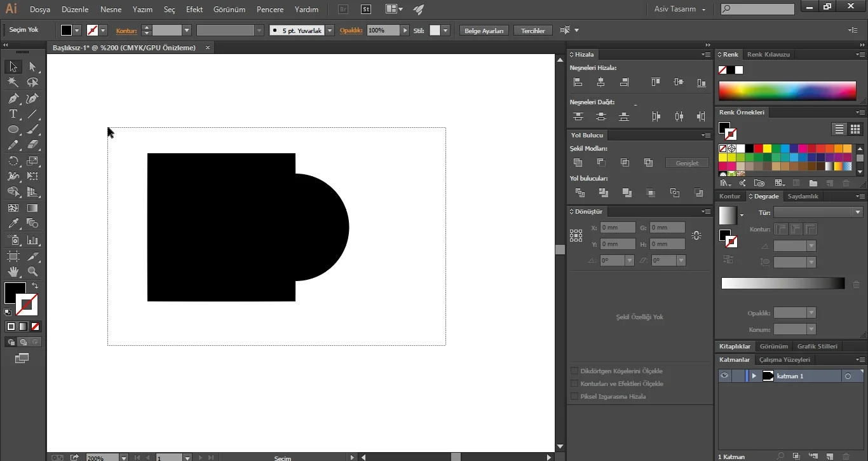Viewport: 868px width, 461px height.
Task: Open Efekt menu
Action: click(194, 10)
